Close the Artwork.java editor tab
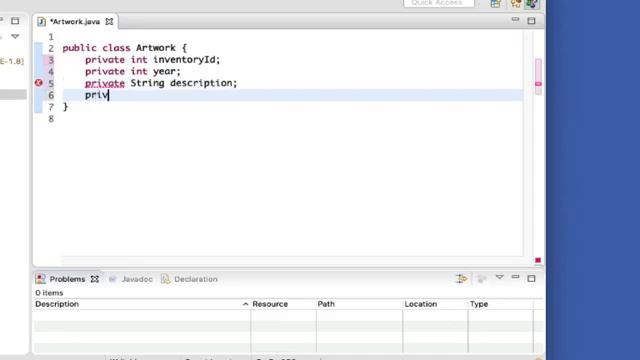The image size is (640, 360). pos(109,21)
